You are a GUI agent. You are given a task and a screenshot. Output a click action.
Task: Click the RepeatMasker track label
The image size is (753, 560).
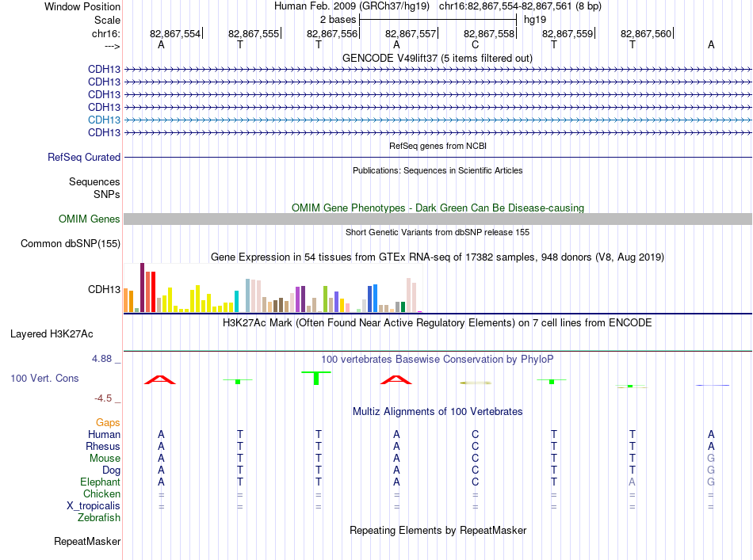[87, 541]
